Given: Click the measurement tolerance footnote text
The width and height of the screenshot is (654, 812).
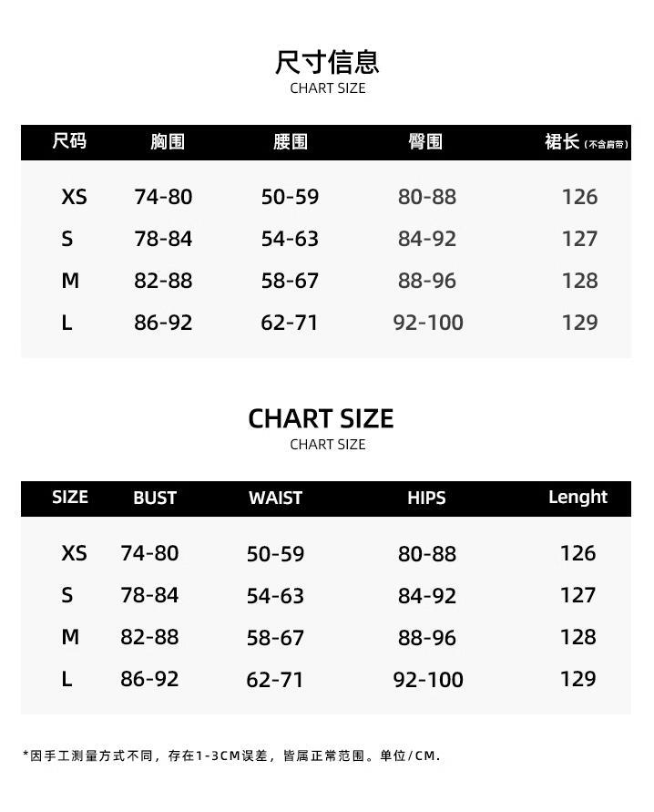Looking at the screenshot, I should (x=231, y=755).
